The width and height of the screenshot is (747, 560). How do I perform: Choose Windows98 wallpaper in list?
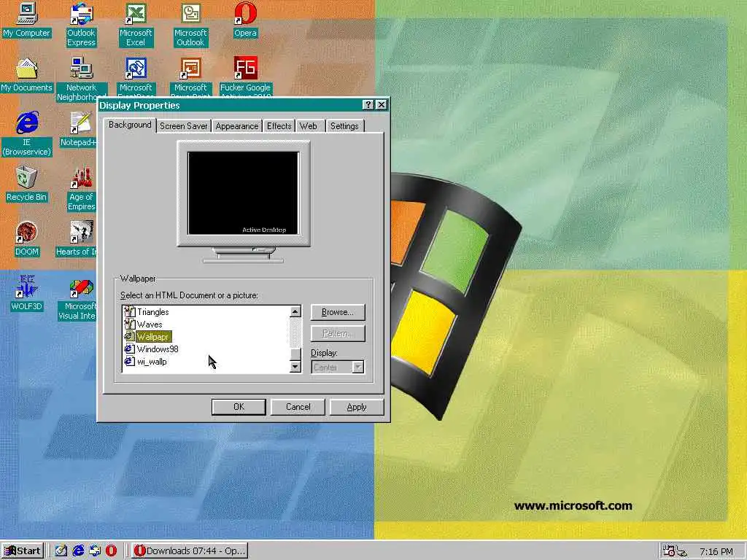[x=158, y=349]
